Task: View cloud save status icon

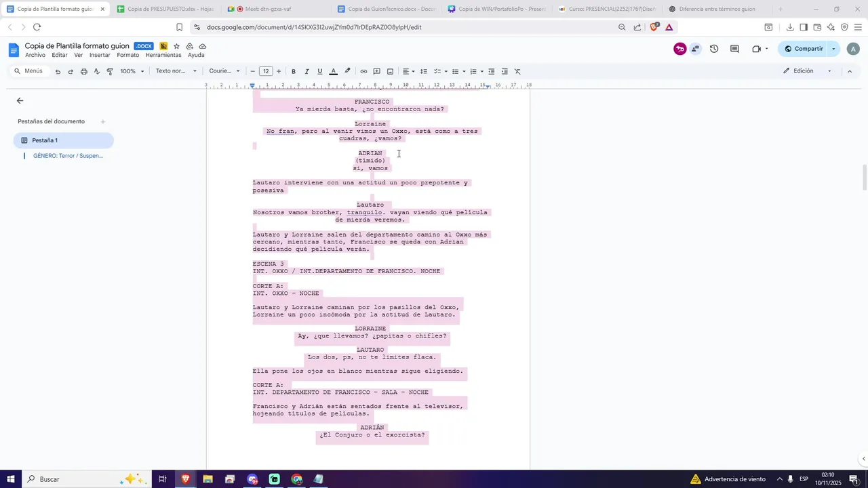Action: 203,46
